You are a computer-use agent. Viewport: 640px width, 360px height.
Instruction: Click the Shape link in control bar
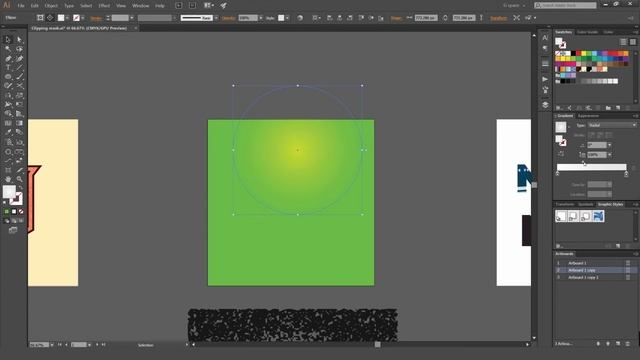[x=396, y=18]
